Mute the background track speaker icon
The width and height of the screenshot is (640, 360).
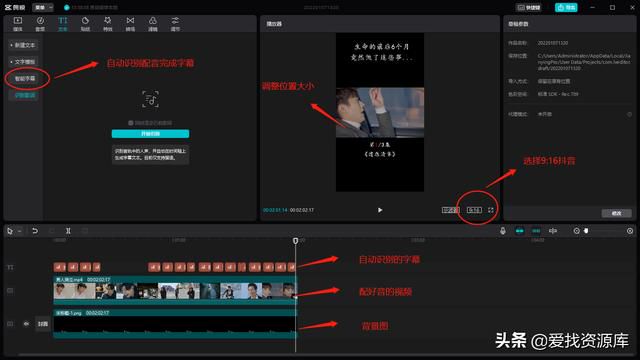coord(26,324)
